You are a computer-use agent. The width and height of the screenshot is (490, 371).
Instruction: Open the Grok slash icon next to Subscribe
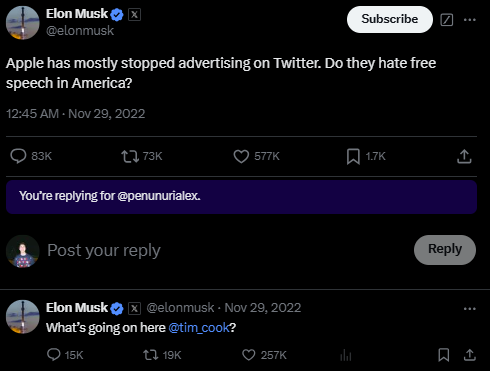pos(446,20)
